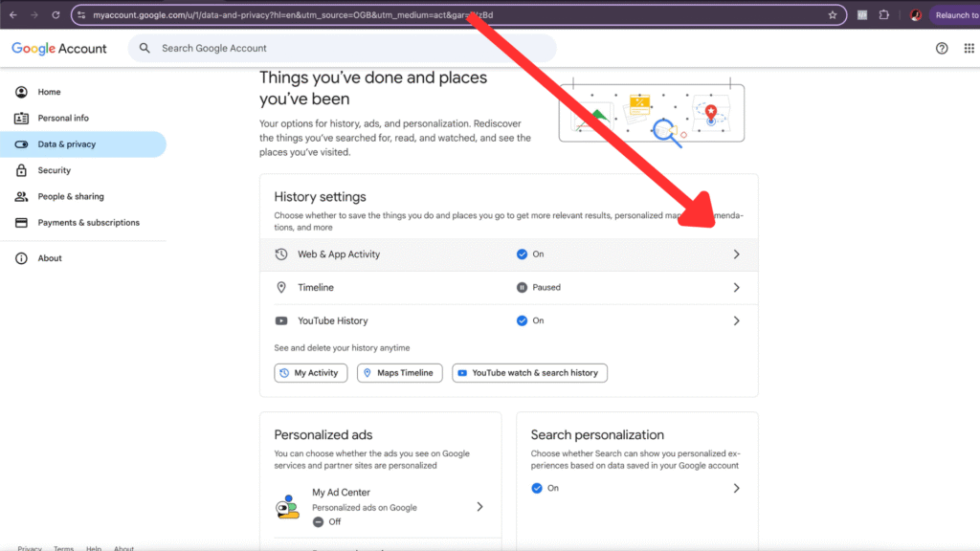Focus the Search Google Account field
980x551 pixels.
(x=343, y=48)
